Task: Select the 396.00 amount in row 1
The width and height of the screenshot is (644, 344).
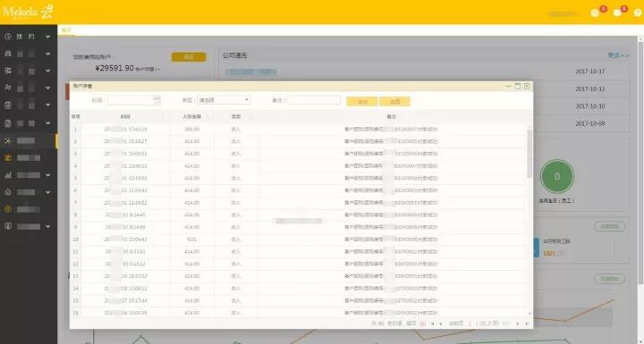Action: [191, 130]
